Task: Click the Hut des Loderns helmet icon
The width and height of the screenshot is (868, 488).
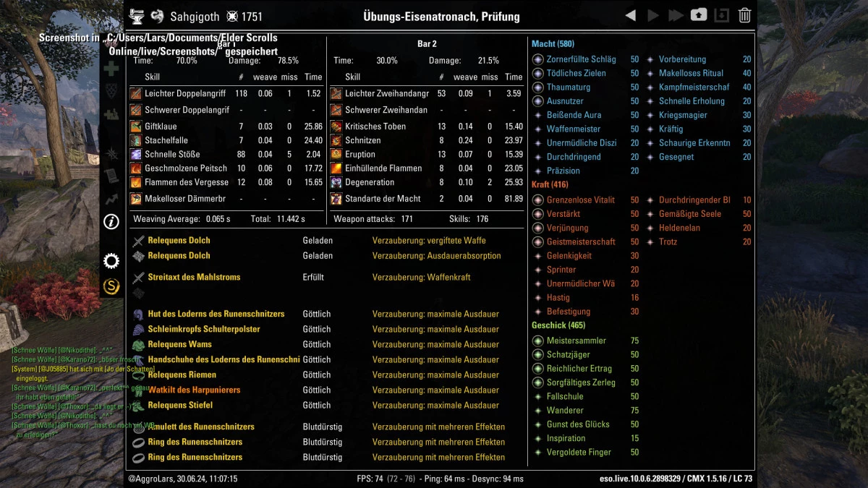Action: 139,314
